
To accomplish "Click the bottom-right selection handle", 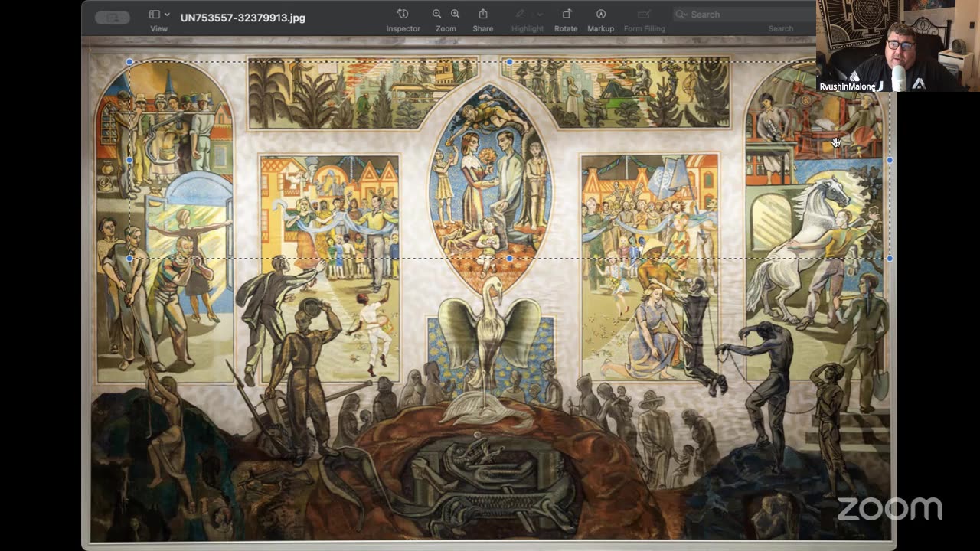I will click(x=890, y=259).
